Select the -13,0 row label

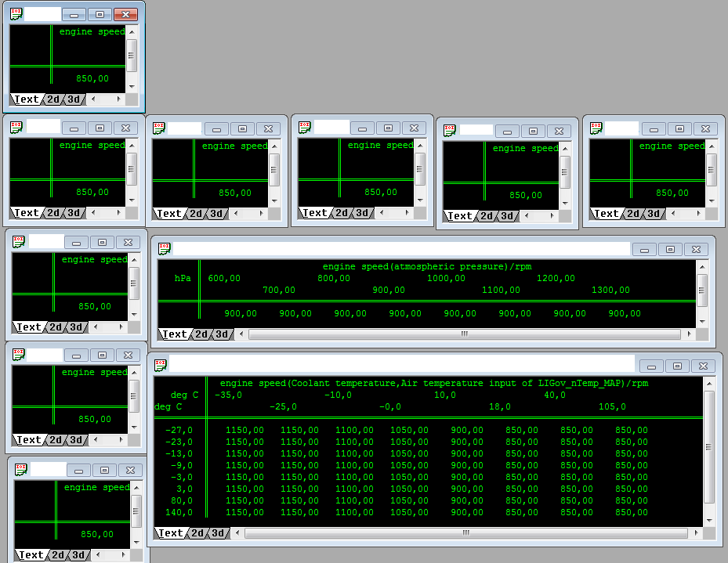coord(179,453)
